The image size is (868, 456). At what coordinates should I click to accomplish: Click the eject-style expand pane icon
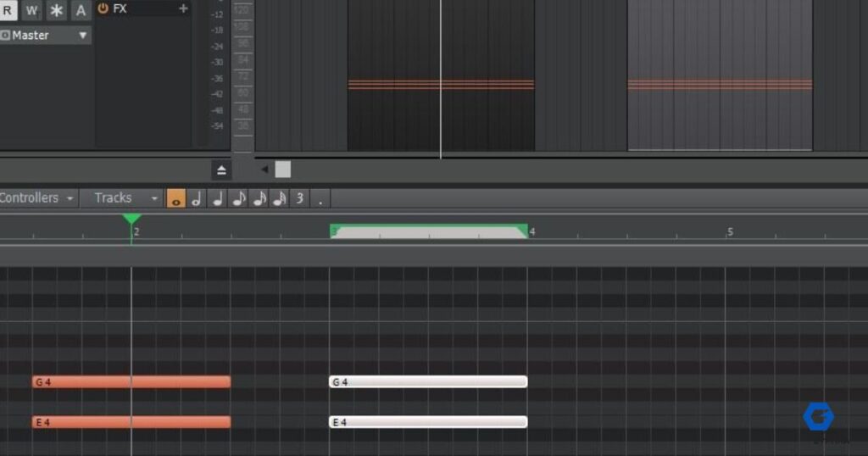221,170
